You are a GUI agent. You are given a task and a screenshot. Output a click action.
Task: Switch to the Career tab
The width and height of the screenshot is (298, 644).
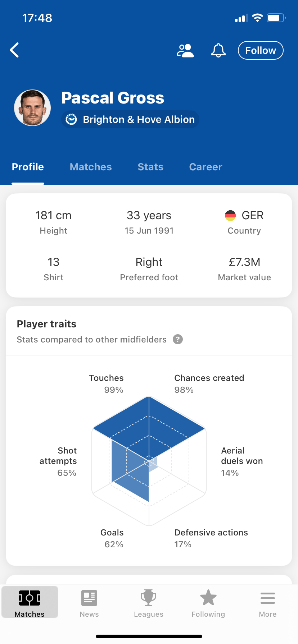tap(206, 167)
